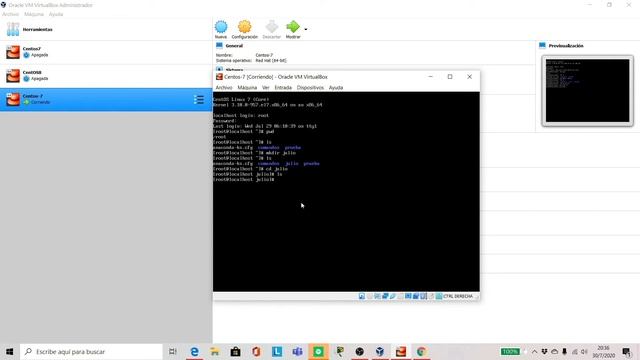Open the machine tools menu on running Centos-7 row
Screen dimensions: 640x360
point(199,100)
